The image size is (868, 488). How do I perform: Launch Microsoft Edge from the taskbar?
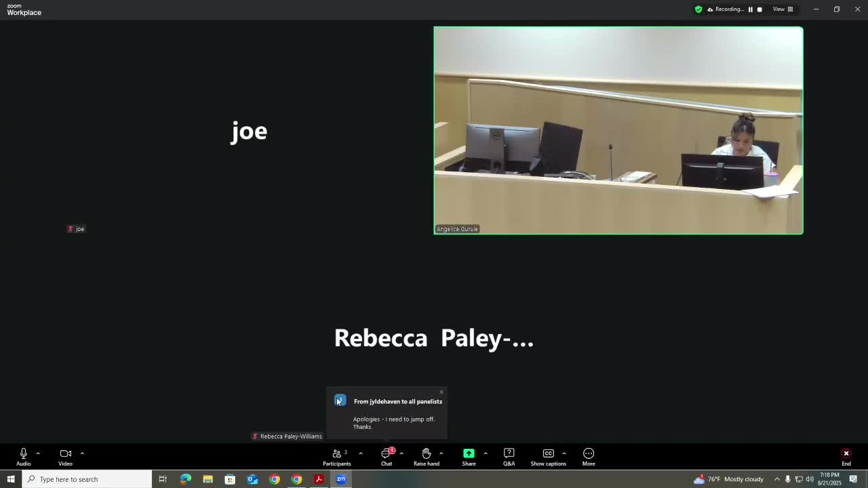pyautogui.click(x=185, y=479)
